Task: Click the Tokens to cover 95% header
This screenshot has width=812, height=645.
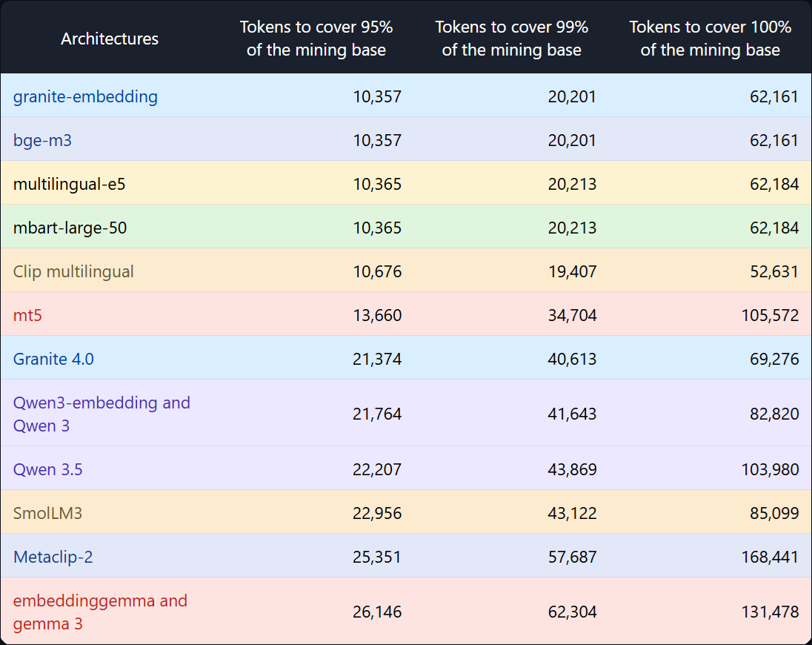Action: (316, 39)
